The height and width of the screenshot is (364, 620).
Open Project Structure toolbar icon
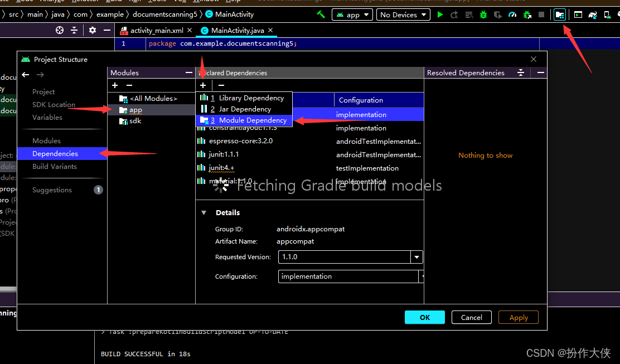pyautogui.click(x=559, y=14)
